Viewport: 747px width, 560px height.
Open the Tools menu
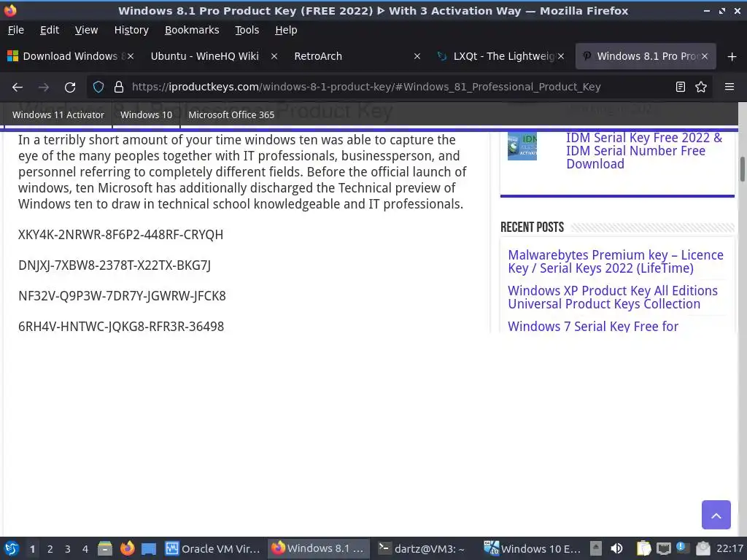click(247, 30)
